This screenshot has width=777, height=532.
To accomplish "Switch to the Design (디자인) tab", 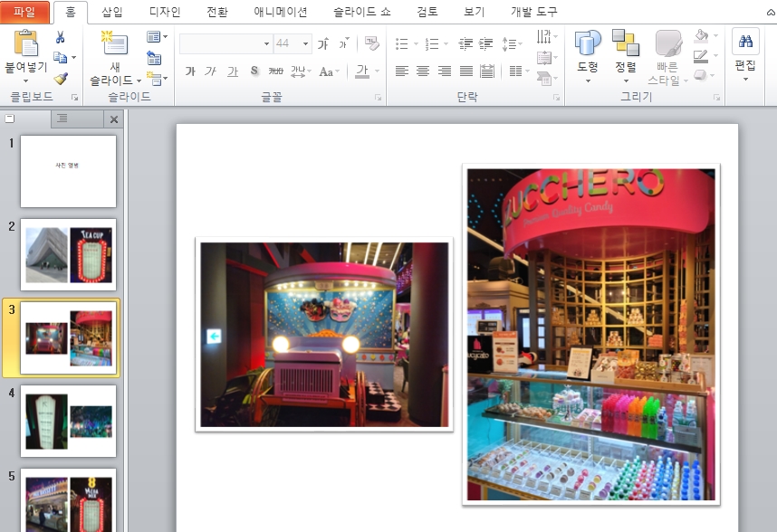I will [165, 12].
